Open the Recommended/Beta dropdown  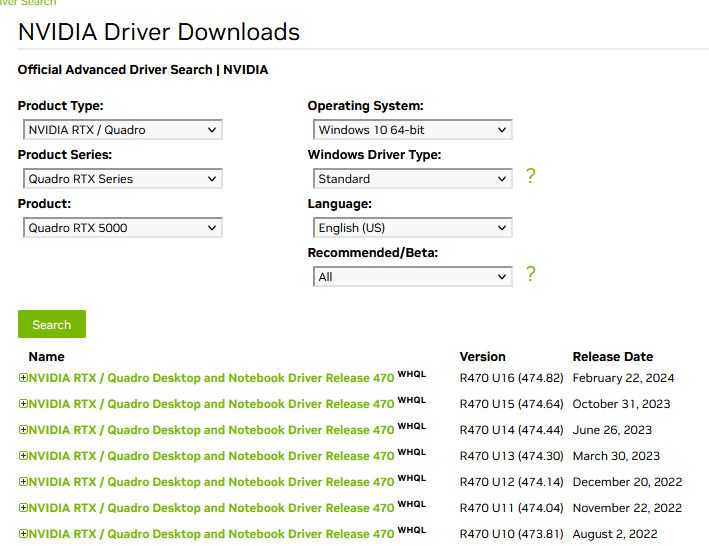pos(412,276)
